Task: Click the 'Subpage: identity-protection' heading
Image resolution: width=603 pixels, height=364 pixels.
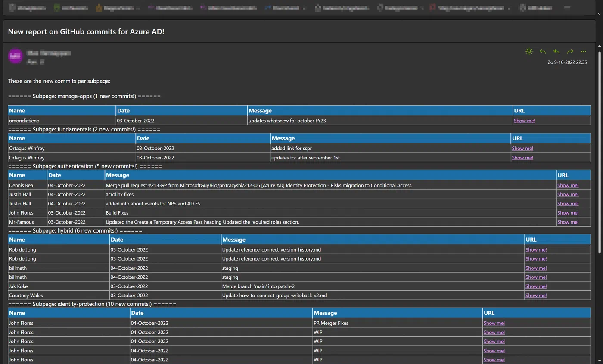Action: pos(92,304)
